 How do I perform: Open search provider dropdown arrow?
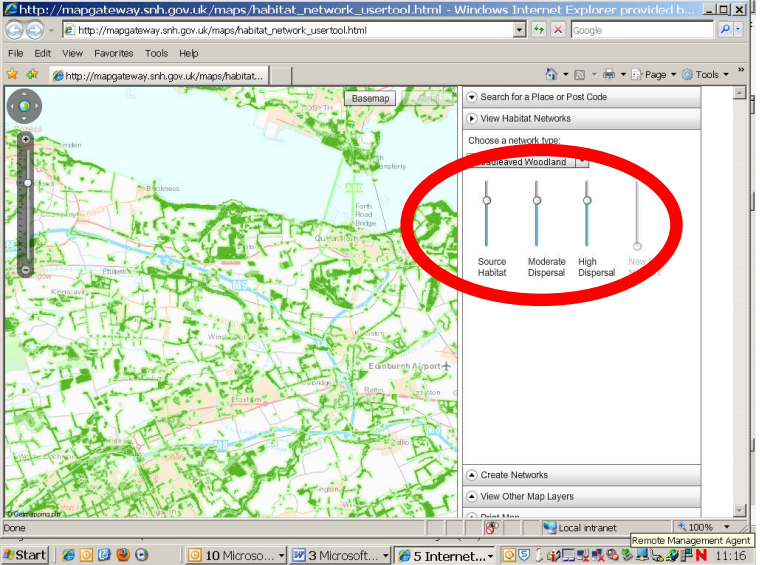pyautogui.click(x=738, y=30)
